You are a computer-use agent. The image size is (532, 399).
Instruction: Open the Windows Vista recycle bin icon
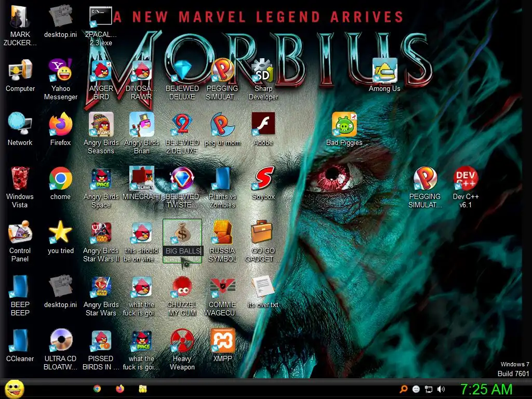(20, 178)
